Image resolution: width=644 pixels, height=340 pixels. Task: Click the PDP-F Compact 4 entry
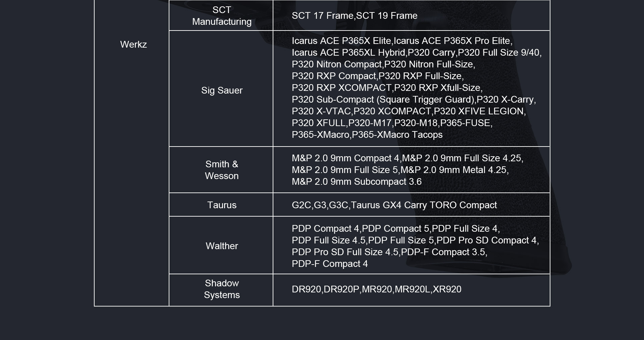coord(329,264)
